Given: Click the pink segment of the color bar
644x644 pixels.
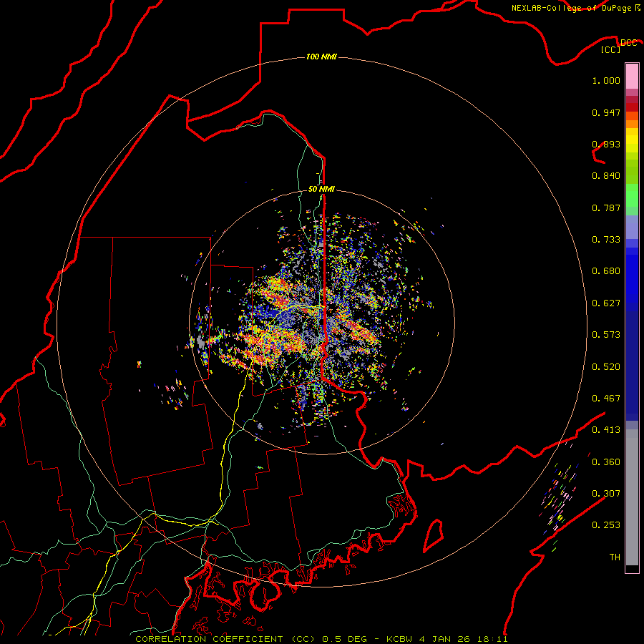Looking at the screenshot, I should 632,76.
